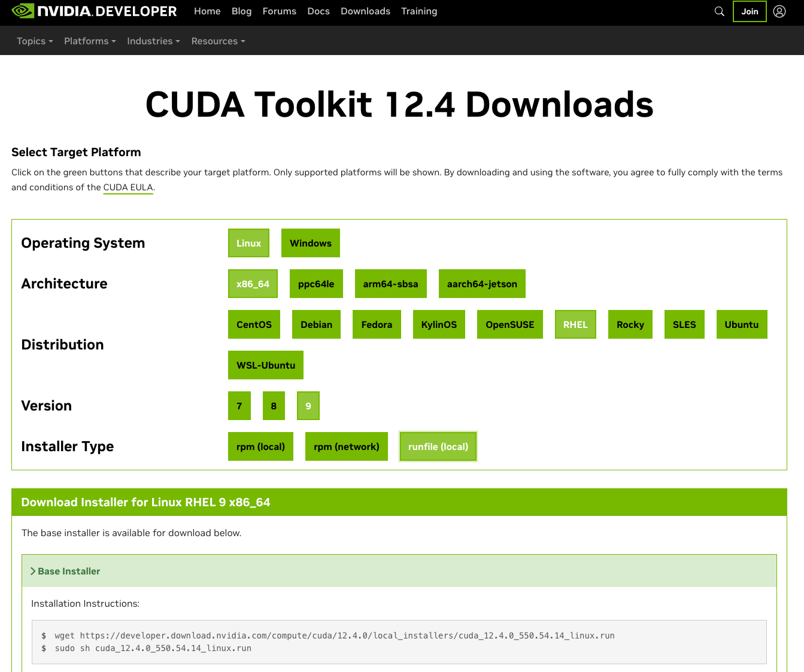Open Training in the top navigation
The image size is (804, 672).
(419, 11)
